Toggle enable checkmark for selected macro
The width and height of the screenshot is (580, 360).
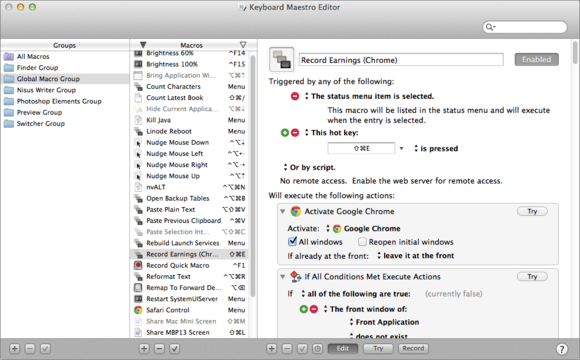tap(175, 349)
